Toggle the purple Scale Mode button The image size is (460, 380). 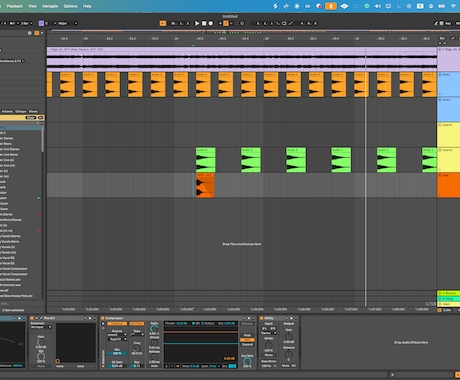coord(41,23)
